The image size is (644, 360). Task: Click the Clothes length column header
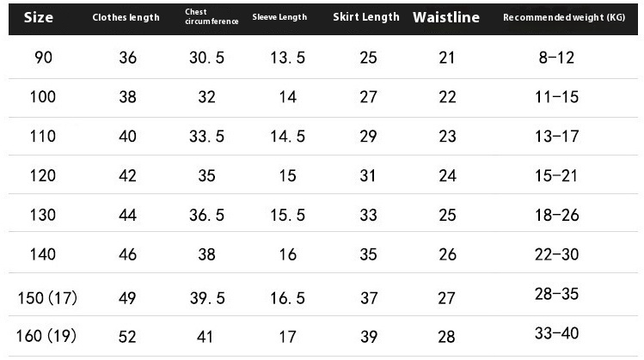126,17
